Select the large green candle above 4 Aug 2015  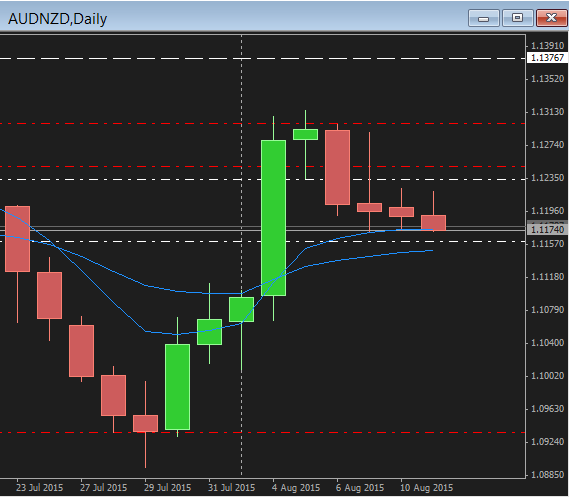(x=273, y=218)
